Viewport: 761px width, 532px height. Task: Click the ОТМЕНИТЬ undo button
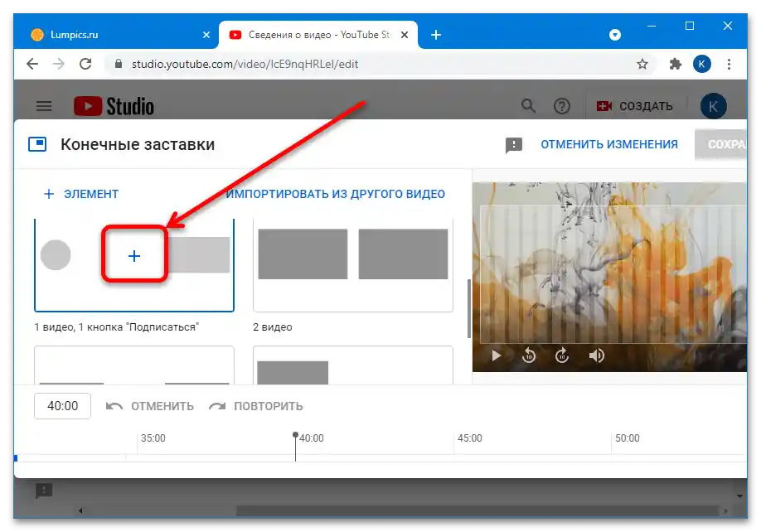pos(150,406)
